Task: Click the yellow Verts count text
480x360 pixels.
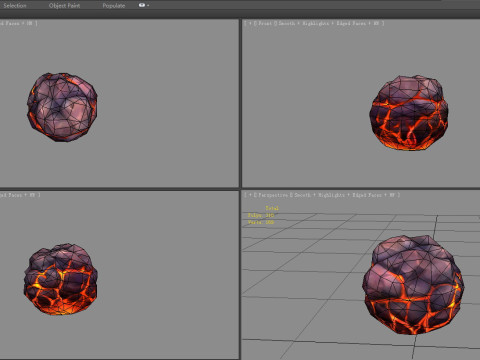Action: pos(261,222)
